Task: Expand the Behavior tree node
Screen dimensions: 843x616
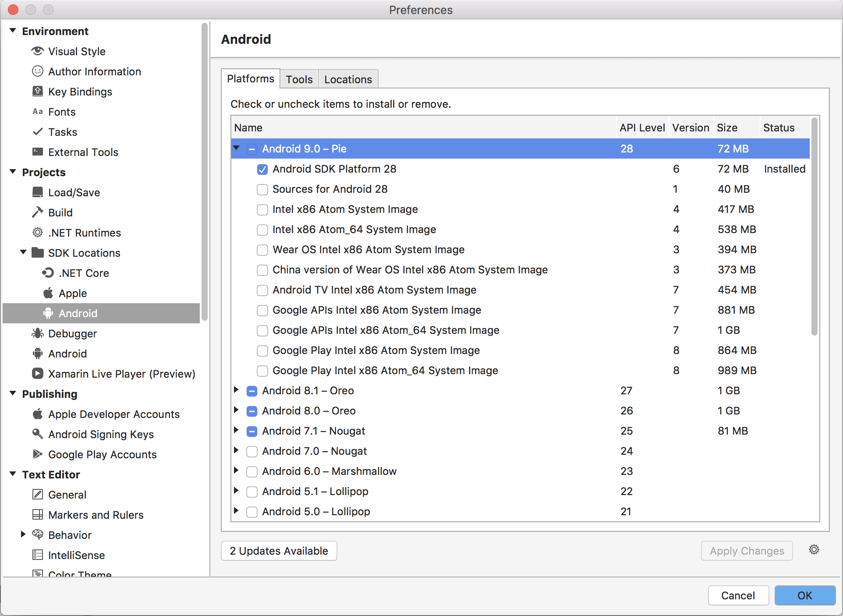Action: pos(23,535)
